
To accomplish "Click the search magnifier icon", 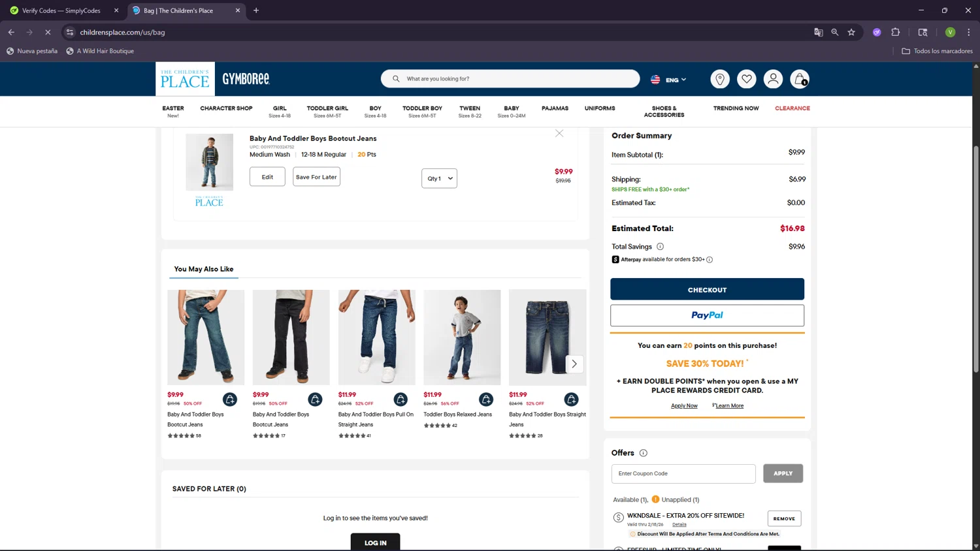I will pos(396,78).
